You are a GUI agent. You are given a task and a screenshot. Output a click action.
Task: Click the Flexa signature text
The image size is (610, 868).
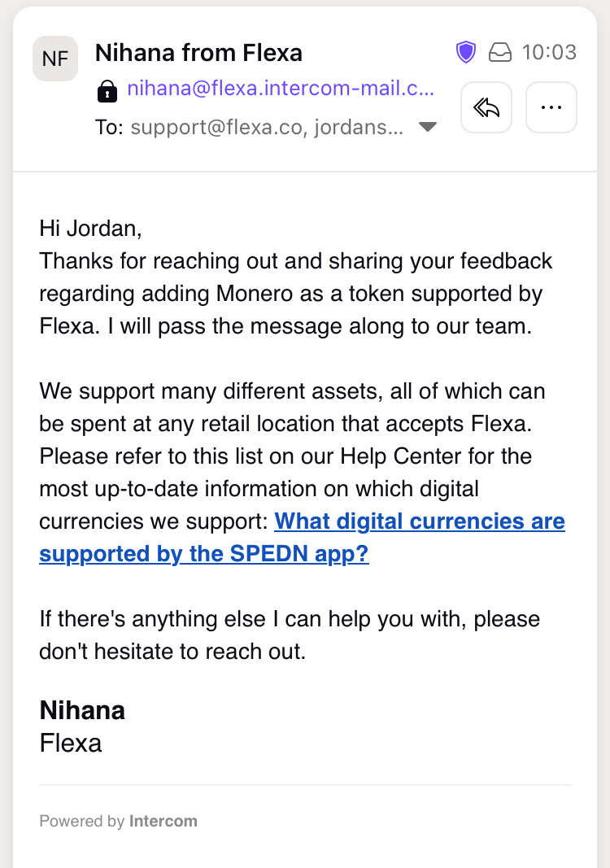pyautogui.click(x=71, y=743)
